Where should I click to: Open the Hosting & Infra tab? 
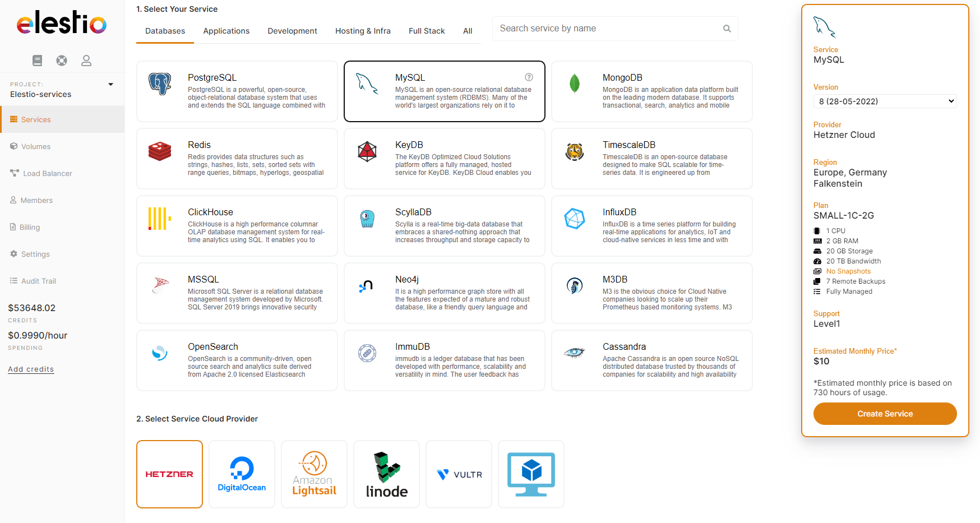tap(363, 31)
